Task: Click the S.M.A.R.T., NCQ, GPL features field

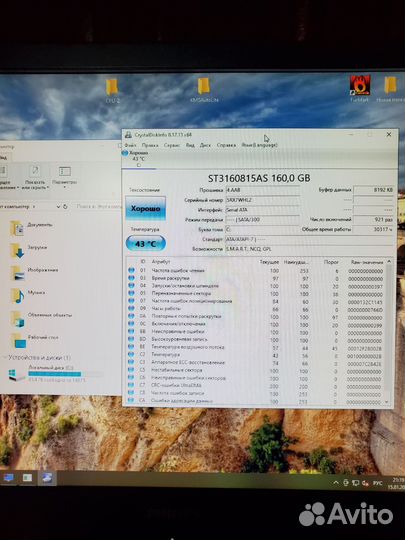Action: click(309, 249)
